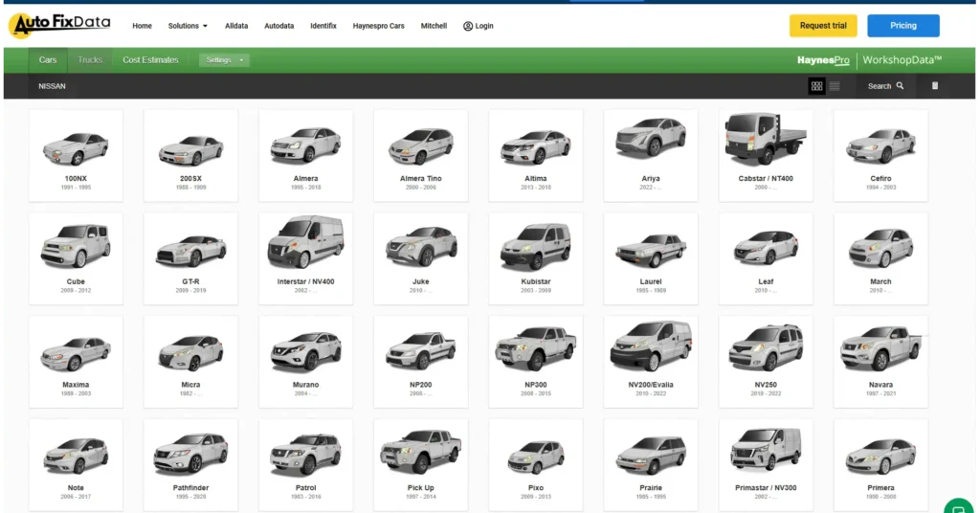Screen dimensions: 980x513
Task: Select the Juke model card
Action: (x=421, y=258)
